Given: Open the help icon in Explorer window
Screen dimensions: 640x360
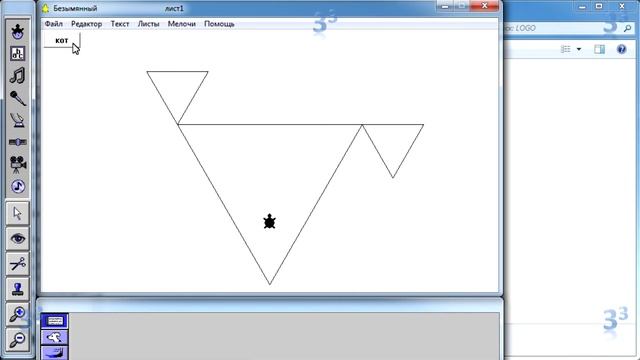Looking at the screenshot, I should click(621, 49).
